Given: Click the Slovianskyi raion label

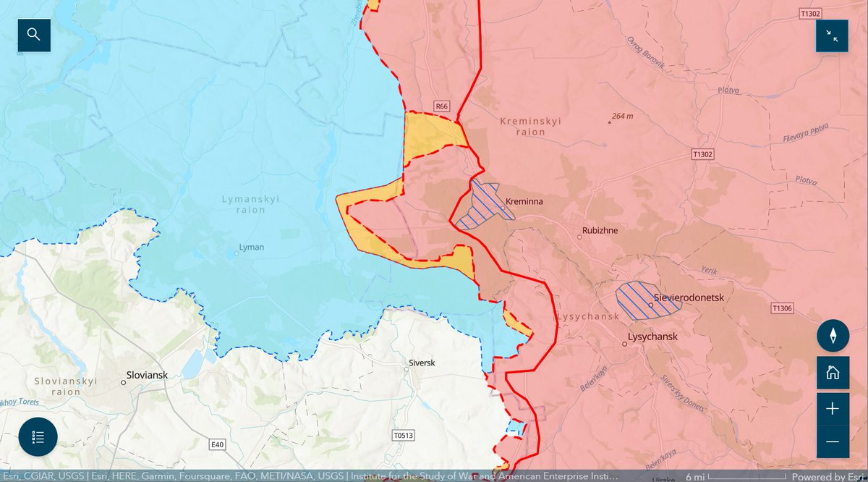Looking at the screenshot, I should click(x=66, y=386).
